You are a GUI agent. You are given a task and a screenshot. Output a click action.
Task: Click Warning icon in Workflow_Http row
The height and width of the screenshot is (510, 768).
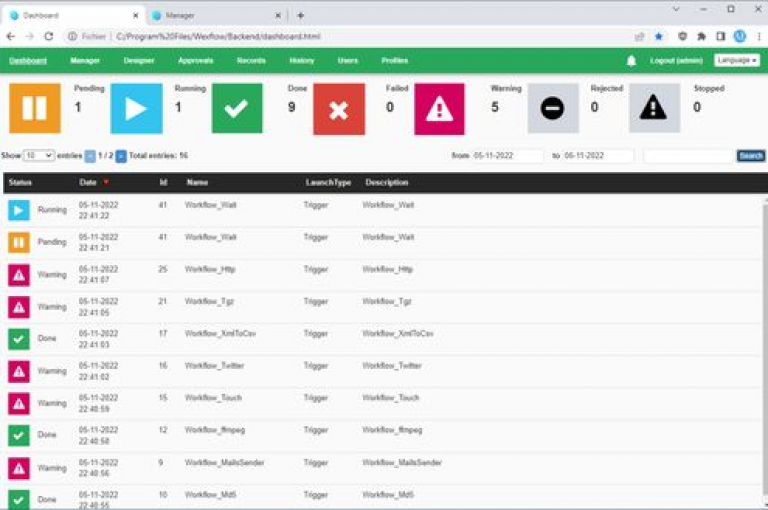[x=19, y=275]
